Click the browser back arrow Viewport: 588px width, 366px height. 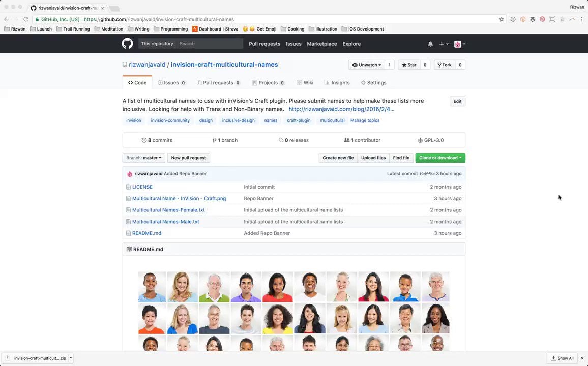(7, 19)
